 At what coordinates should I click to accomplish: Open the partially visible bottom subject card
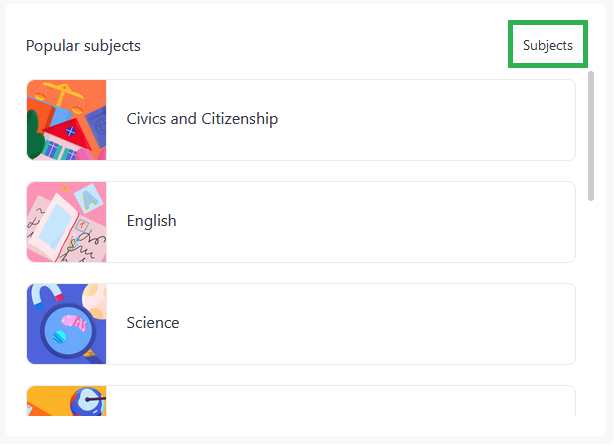point(301,401)
